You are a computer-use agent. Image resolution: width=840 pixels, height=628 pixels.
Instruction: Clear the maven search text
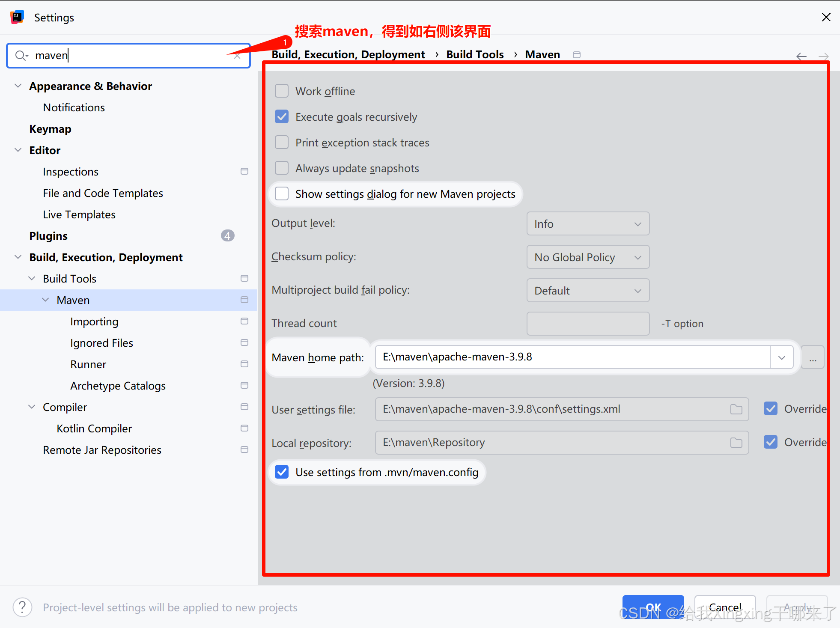pyautogui.click(x=238, y=56)
